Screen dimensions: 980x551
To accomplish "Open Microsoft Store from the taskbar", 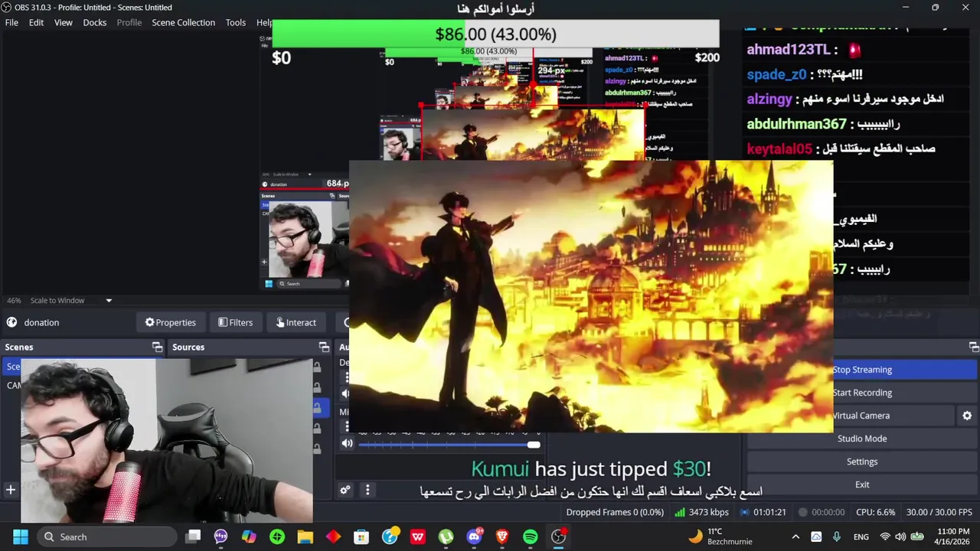I will 361,536.
